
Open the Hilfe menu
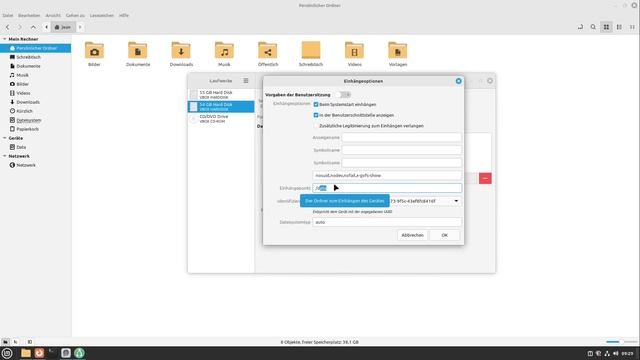(x=124, y=15)
